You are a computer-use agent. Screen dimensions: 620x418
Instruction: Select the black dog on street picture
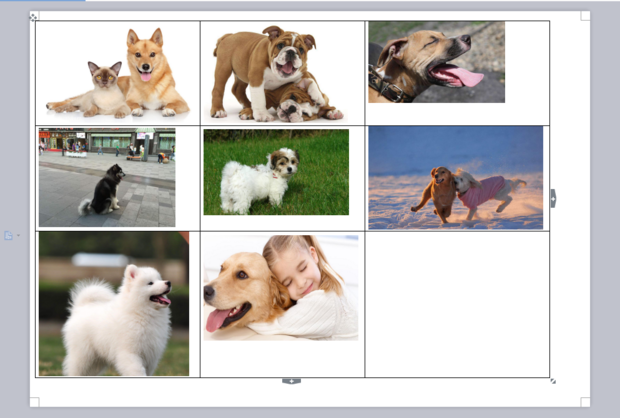click(107, 177)
